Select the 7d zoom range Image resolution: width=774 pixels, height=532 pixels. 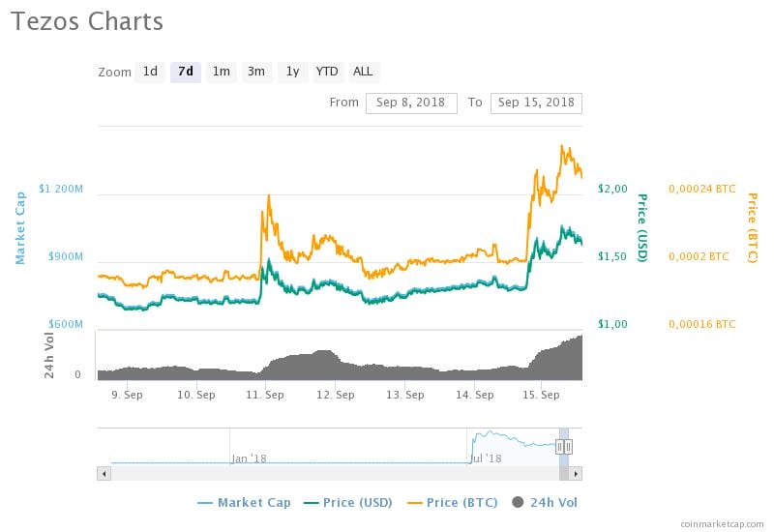[x=186, y=72]
